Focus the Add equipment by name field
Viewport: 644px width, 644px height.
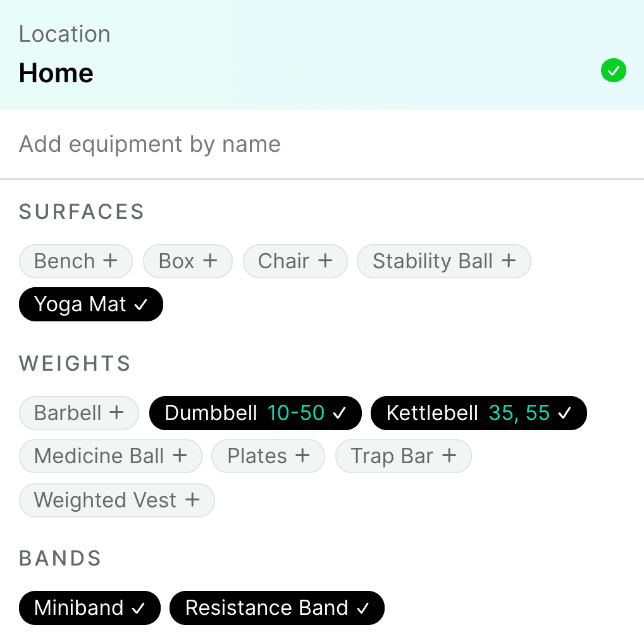coord(322,144)
